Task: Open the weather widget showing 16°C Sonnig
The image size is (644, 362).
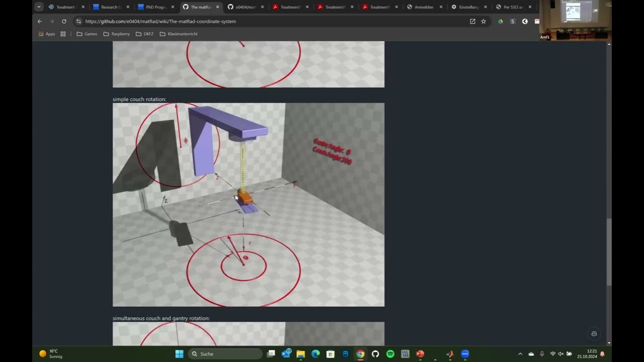Action: [x=51, y=354]
